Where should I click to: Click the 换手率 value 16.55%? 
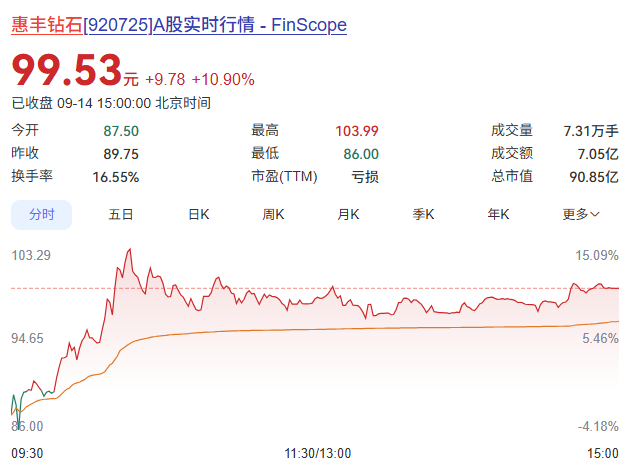click(116, 177)
